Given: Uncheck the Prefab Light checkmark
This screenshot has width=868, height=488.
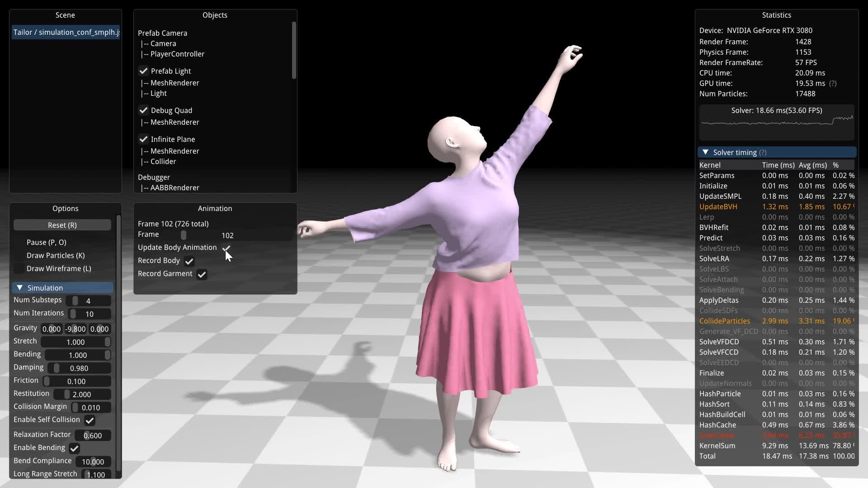Looking at the screenshot, I should tap(143, 71).
